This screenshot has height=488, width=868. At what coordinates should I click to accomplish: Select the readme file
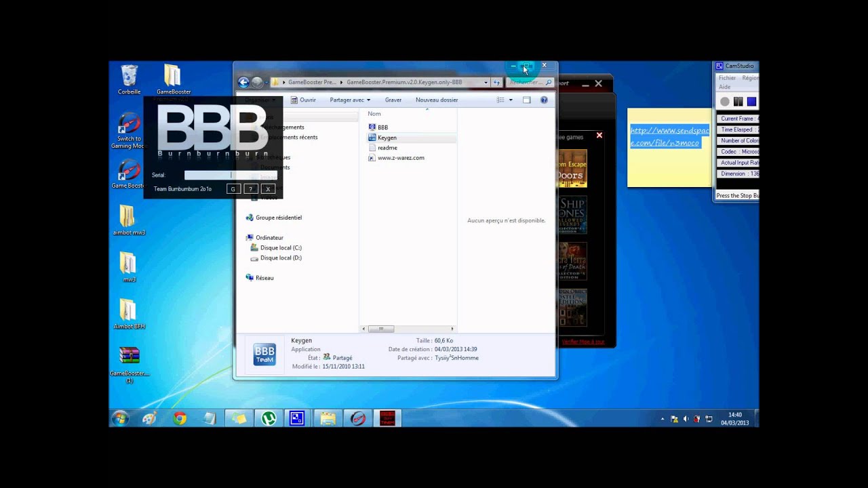coord(383,148)
